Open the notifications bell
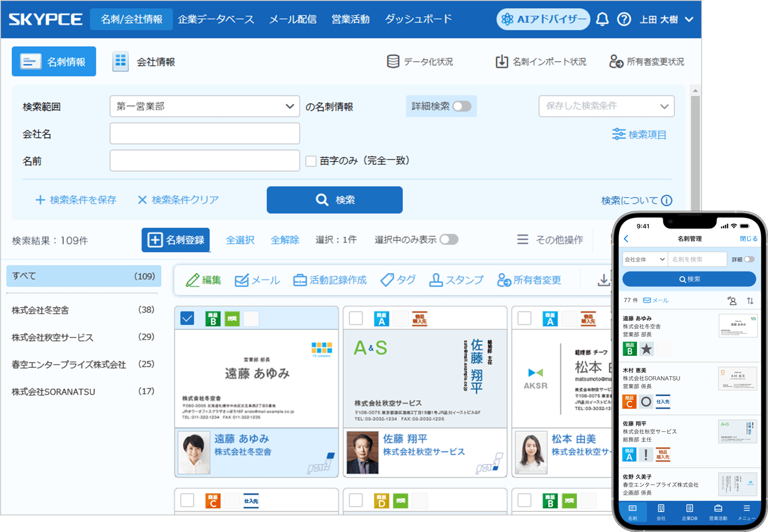The height and width of the screenshot is (532, 768). click(602, 19)
